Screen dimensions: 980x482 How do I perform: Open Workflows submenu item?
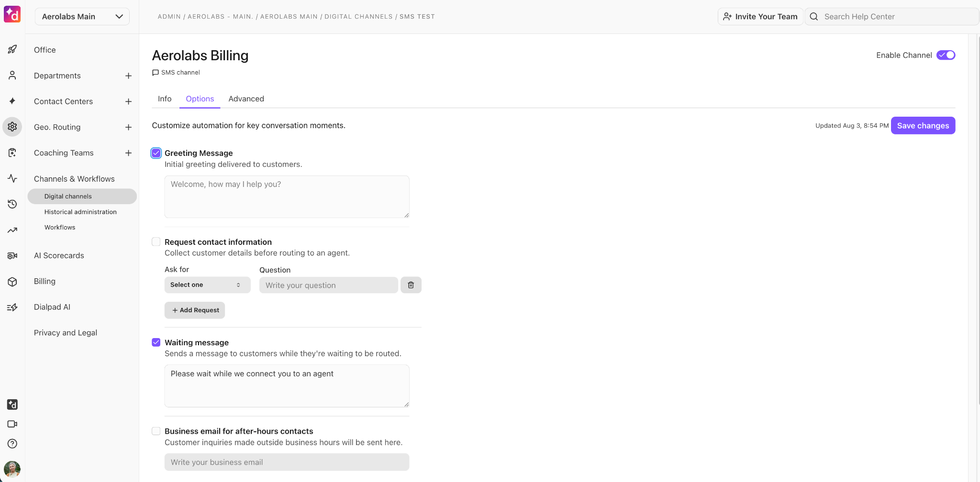coord(60,228)
